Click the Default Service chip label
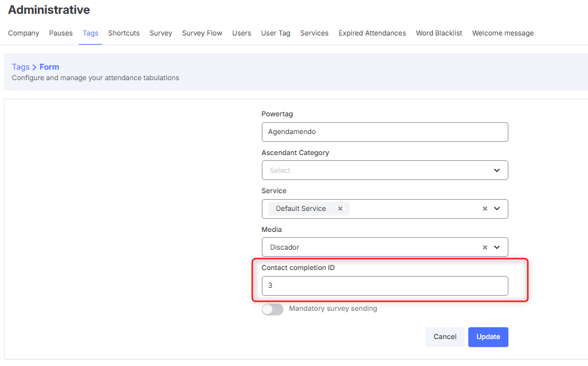The width and height of the screenshot is (588, 366). [x=301, y=209]
